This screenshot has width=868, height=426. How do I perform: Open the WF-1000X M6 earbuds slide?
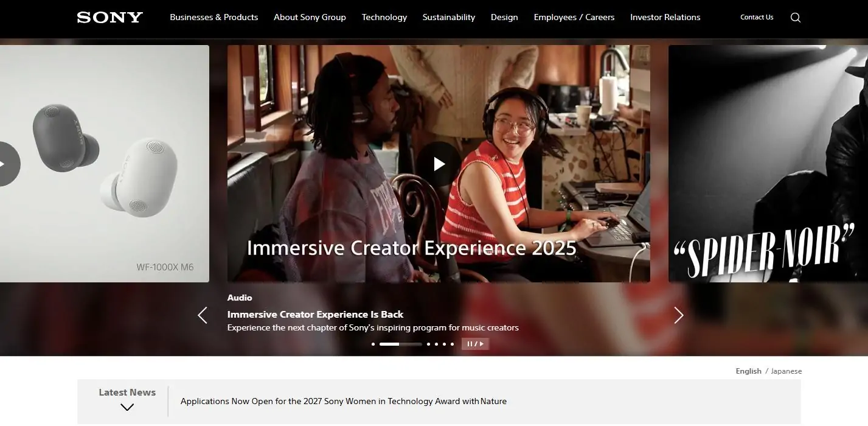click(x=105, y=164)
